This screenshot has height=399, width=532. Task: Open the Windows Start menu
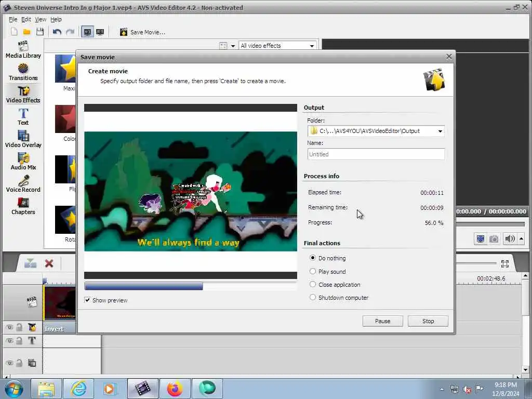(x=14, y=389)
